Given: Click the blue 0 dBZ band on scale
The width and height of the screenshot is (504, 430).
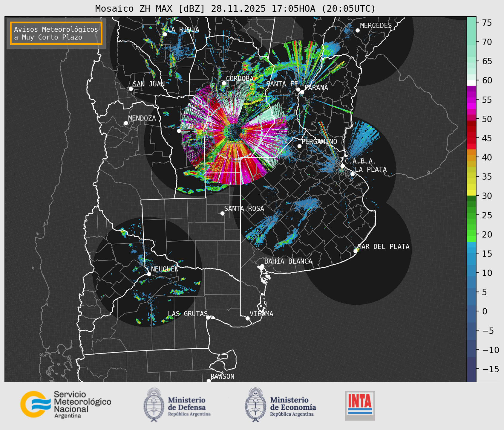Looking at the screenshot, I should pyautogui.click(x=471, y=311).
